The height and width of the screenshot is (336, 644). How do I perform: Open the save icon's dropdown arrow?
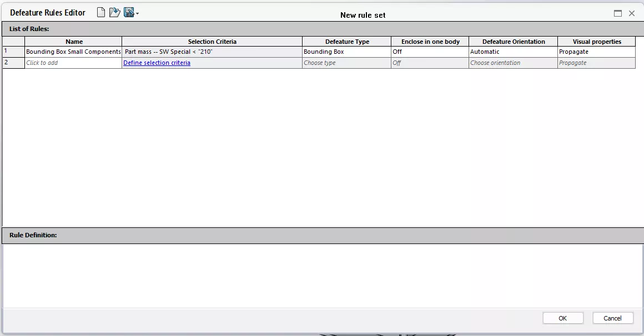[x=137, y=13]
